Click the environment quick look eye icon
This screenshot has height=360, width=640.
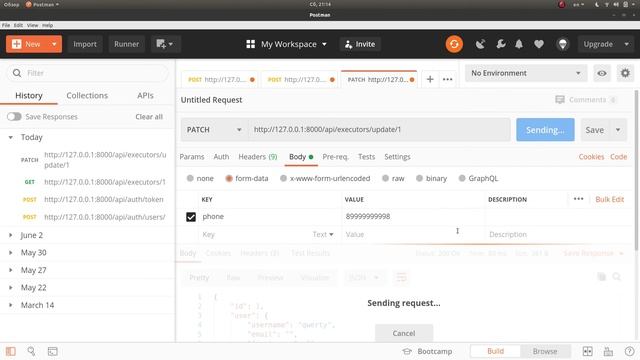602,73
